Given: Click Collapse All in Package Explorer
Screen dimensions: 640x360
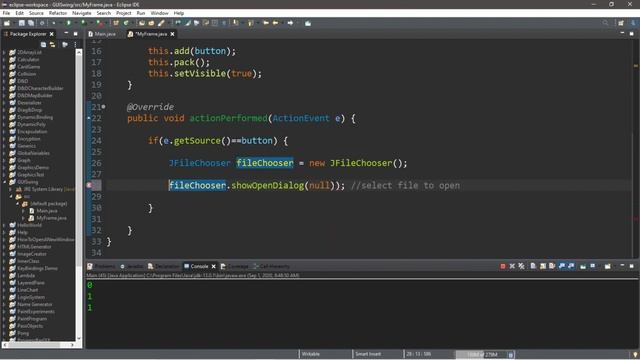Looking at the screenshot, I should point(43,44).
